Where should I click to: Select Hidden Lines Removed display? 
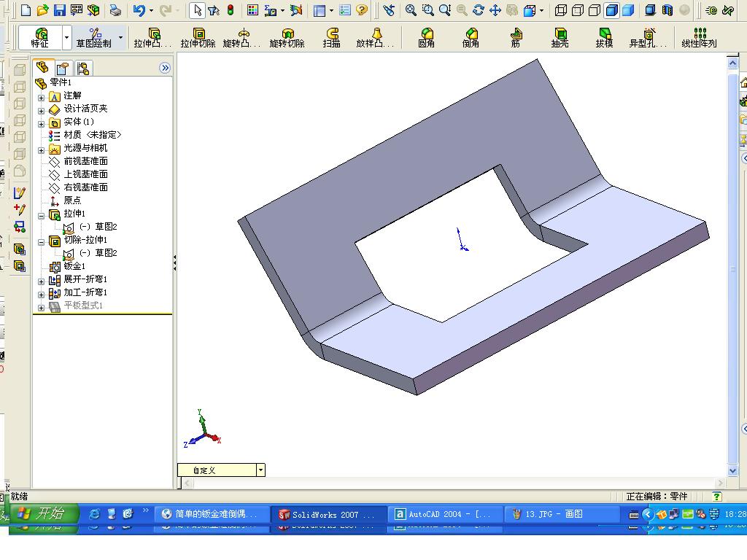click(x=595, y=10)
